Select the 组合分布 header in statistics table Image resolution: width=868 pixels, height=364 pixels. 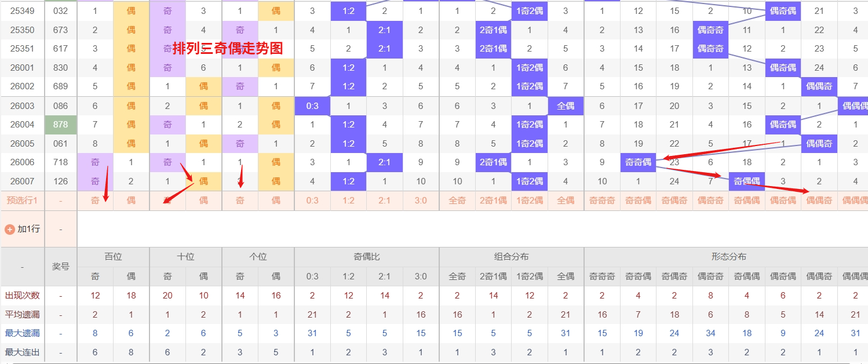tap(511, 257)
